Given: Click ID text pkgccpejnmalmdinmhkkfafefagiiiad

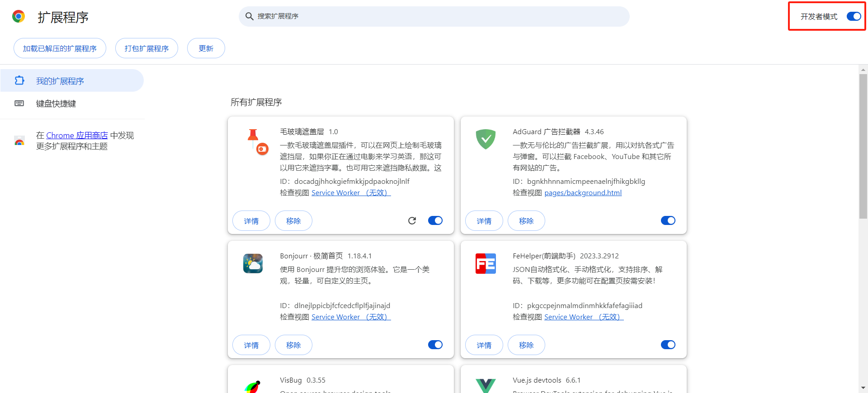Looking at the screenshot, I should (x=585, y=305).
